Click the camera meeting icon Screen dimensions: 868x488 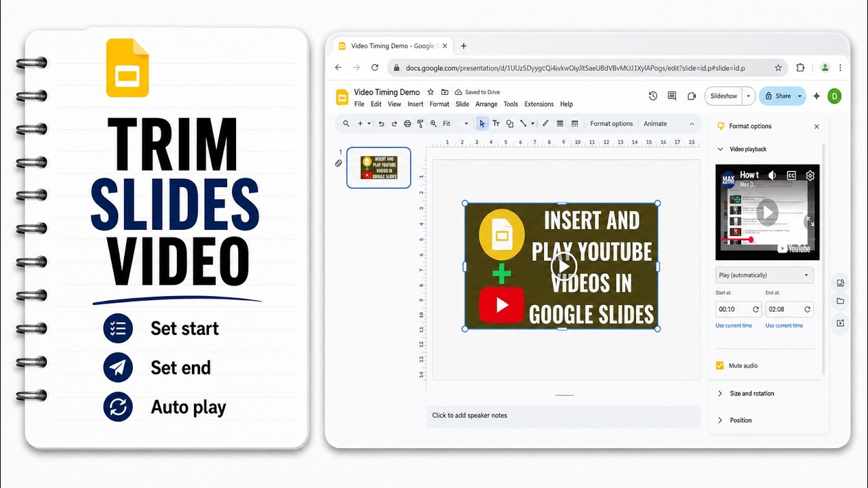pyautogui.click(x=692, y=96)
